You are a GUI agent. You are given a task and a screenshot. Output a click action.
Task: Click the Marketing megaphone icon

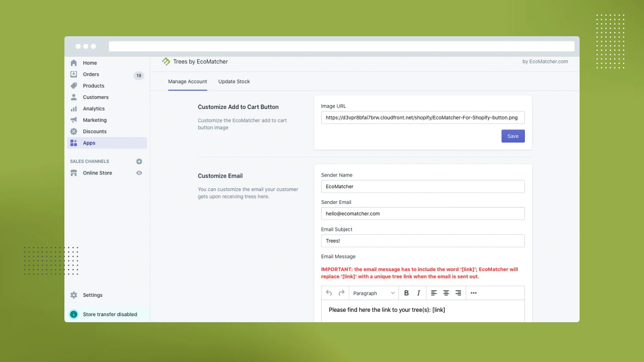[x=74, y=120]
